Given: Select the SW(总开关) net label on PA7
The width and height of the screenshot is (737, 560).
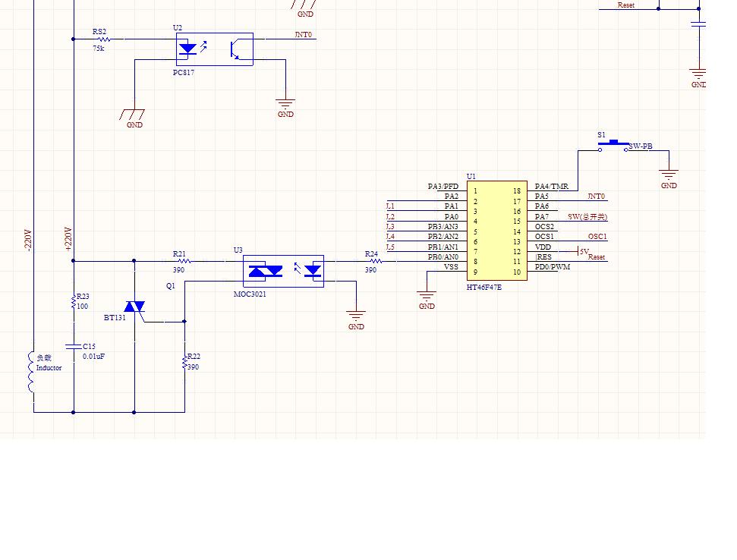Looking at the screenshot, I should (587, 217).
